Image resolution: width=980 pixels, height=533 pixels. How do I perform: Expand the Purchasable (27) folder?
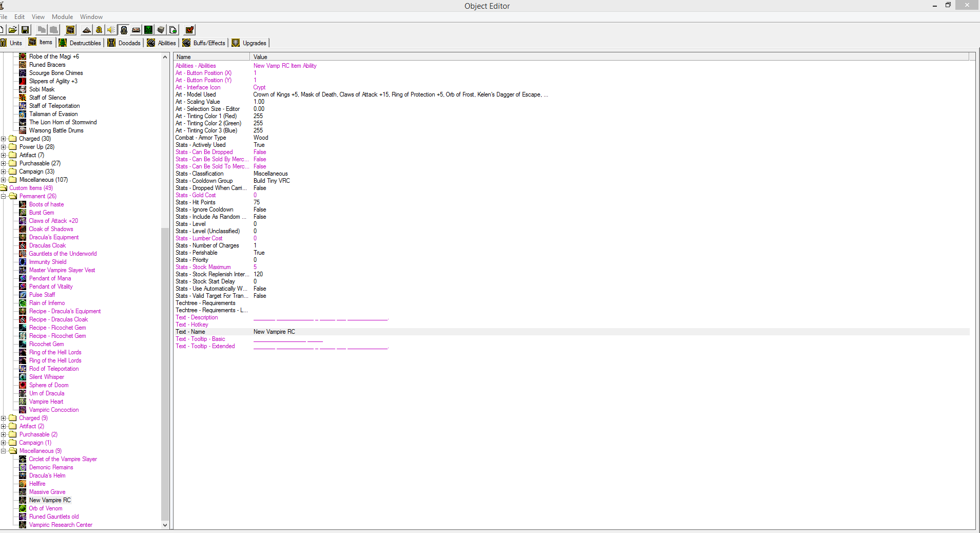click(4, 163)
